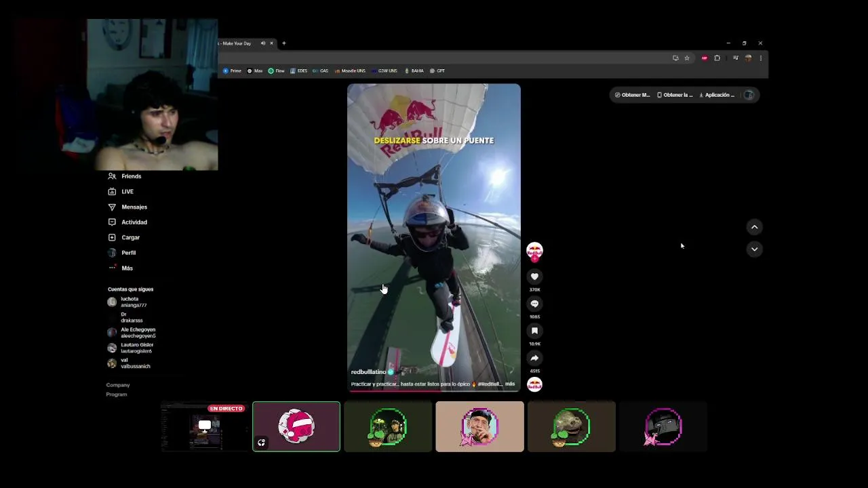Expand the Company footer section
The height and width of the screenshot is (488, 868).
point(118,385)
